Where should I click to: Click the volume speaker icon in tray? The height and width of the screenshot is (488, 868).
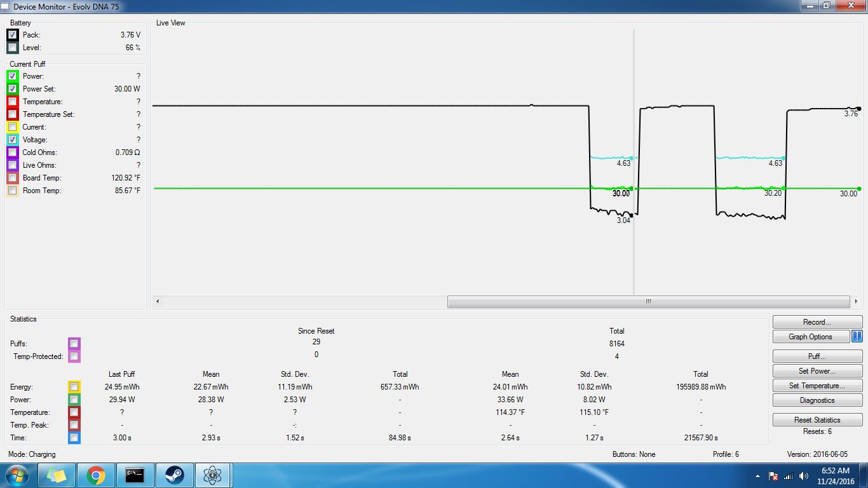point(804,476)
